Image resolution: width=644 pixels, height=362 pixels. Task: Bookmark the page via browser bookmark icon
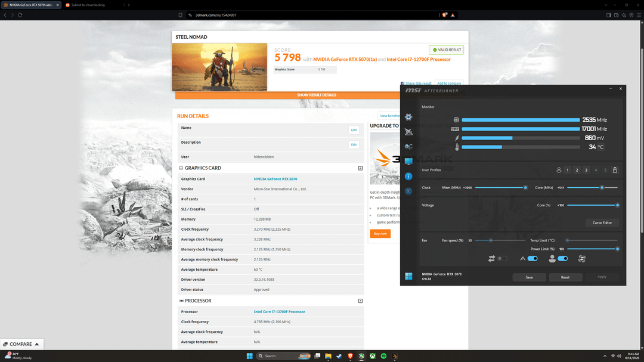[x=180, y=15]
